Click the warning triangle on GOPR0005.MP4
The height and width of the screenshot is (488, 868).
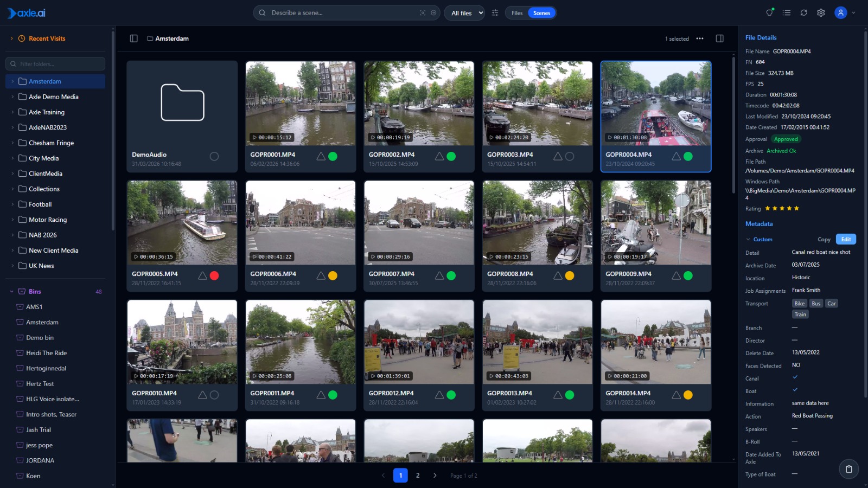tap(202, 275)
